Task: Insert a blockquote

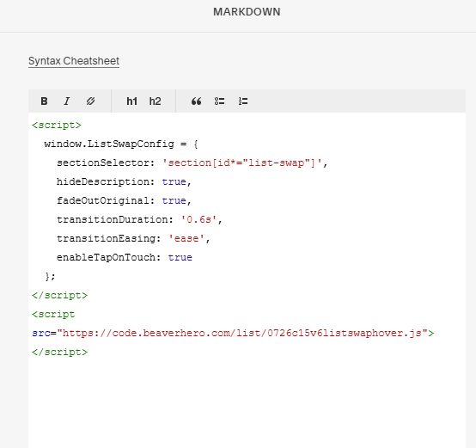Action: 196,101
